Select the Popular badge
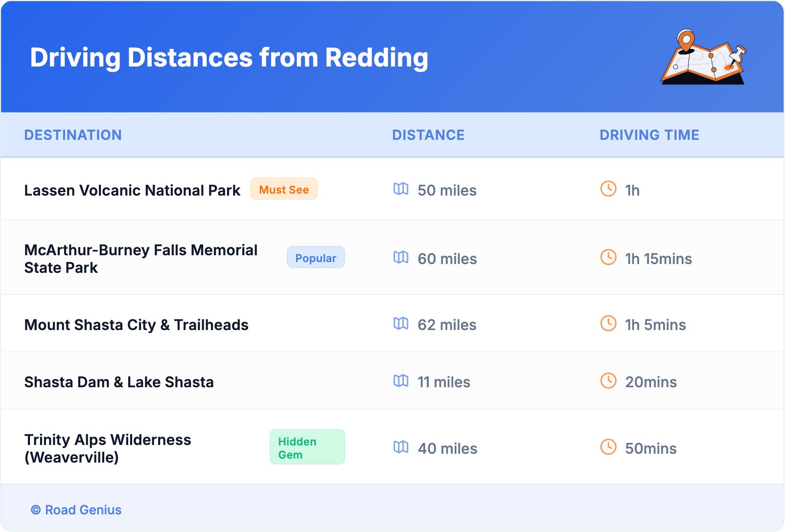This screenshot has height=532, width=785. [x=316, y=258]
